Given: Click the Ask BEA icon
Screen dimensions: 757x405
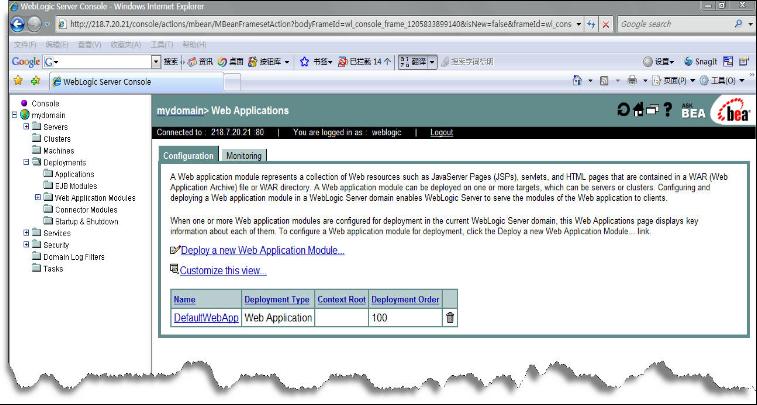Looking at the screenshot, I should 693,111.
